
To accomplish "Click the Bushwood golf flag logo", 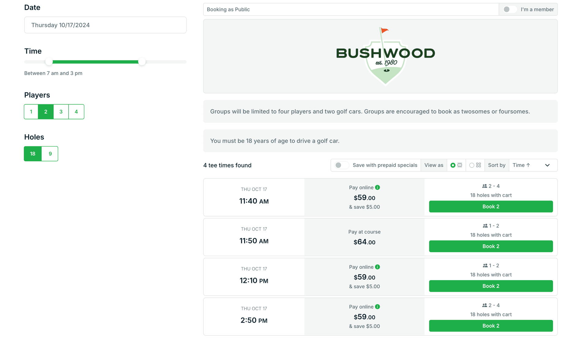I will pyautogui.click(x=385, y=56).
